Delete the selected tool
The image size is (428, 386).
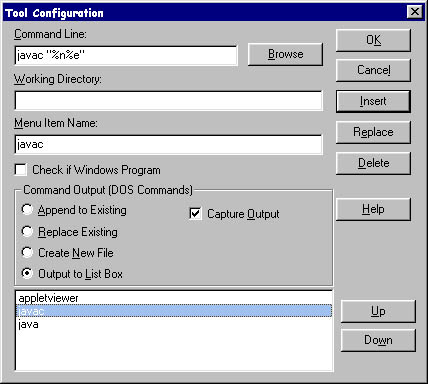373,163
